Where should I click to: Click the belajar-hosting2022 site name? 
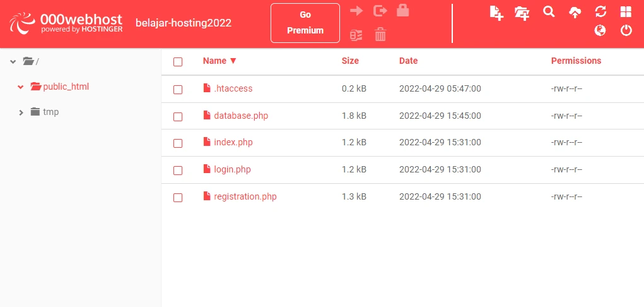[184, 23]
